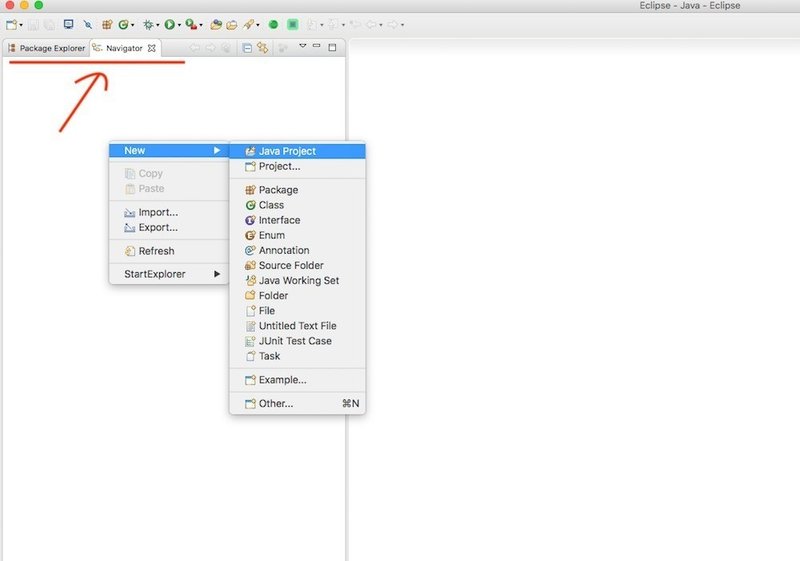Image resolution: width=800 pixels, height=561 pixels.
Task: Click the Save All toolbar icon
Action: pyautogui.click(x=49, y=24)
